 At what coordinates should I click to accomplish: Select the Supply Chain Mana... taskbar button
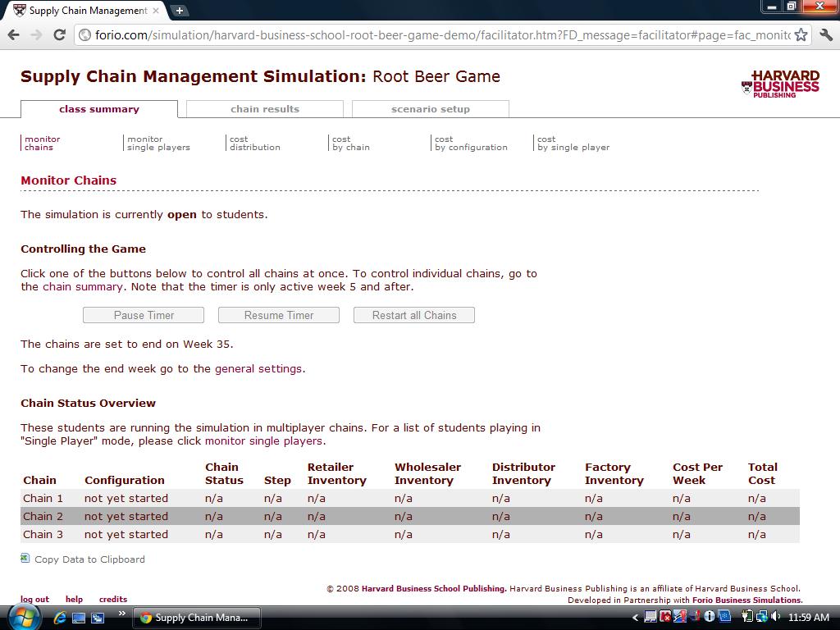pyautogui.click(x=197, y=618)
